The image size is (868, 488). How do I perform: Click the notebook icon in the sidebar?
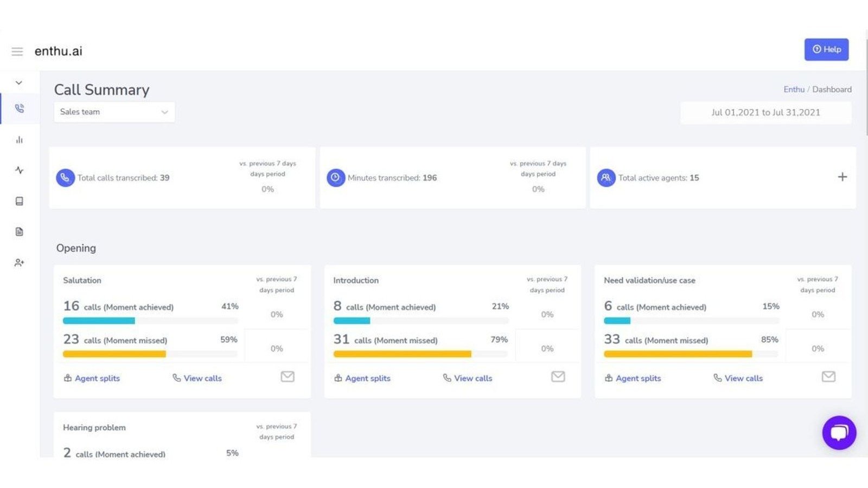click(20, 201)
